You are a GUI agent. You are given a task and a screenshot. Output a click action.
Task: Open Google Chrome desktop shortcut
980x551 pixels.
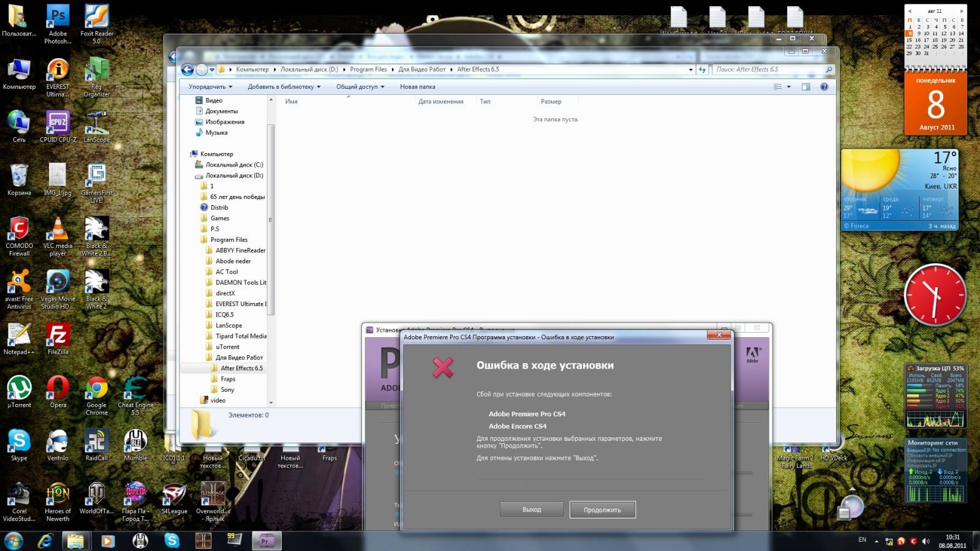point(96,395)
